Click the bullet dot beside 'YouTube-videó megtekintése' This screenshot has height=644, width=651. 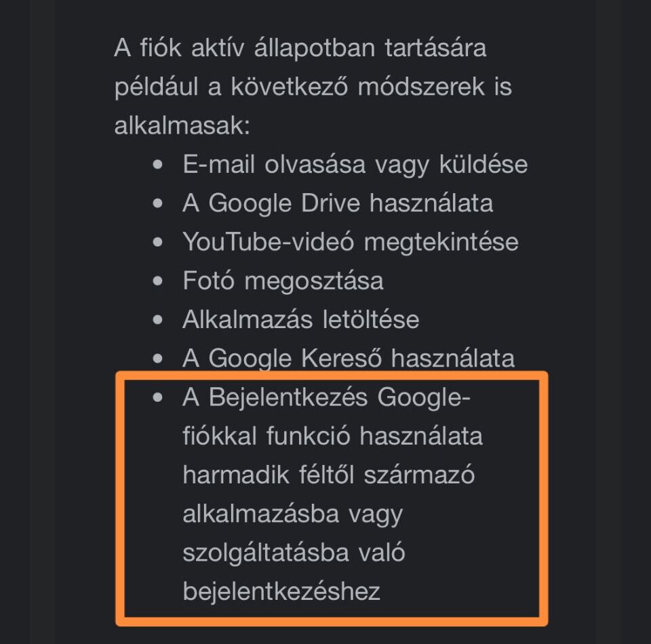pyautogui.click(x=158, y=242)
